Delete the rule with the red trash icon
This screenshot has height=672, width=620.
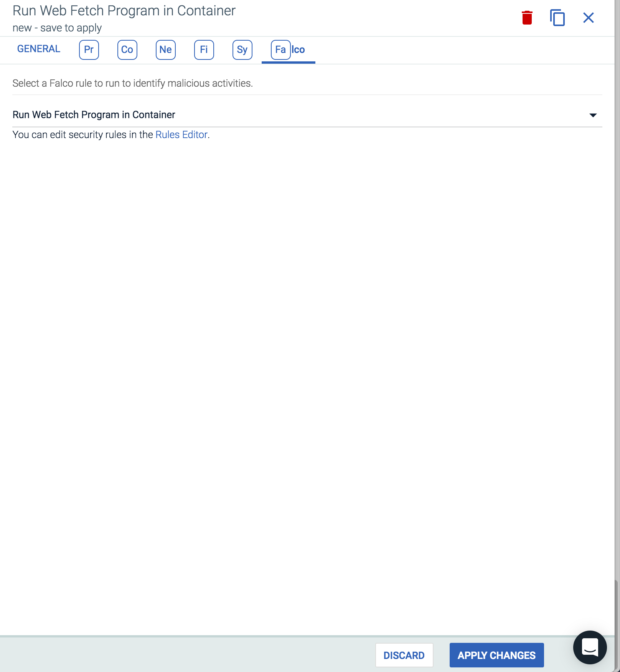[527, 18]
